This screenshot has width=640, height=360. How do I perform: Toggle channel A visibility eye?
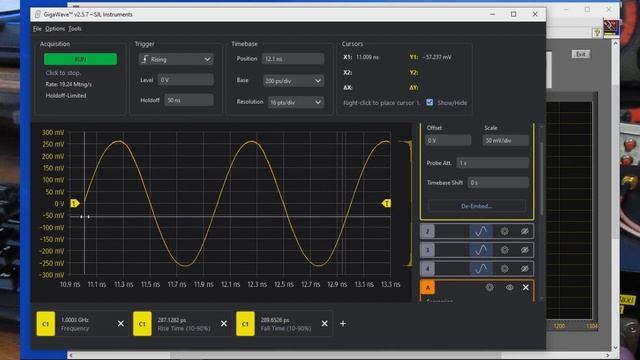(x=509, y=287)
